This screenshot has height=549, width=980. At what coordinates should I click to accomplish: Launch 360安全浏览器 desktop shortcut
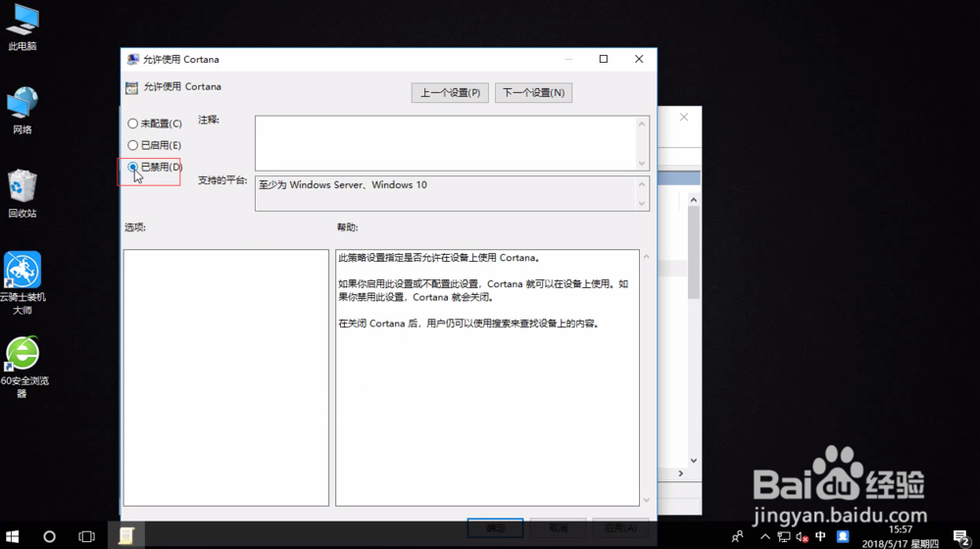[23, 368]
